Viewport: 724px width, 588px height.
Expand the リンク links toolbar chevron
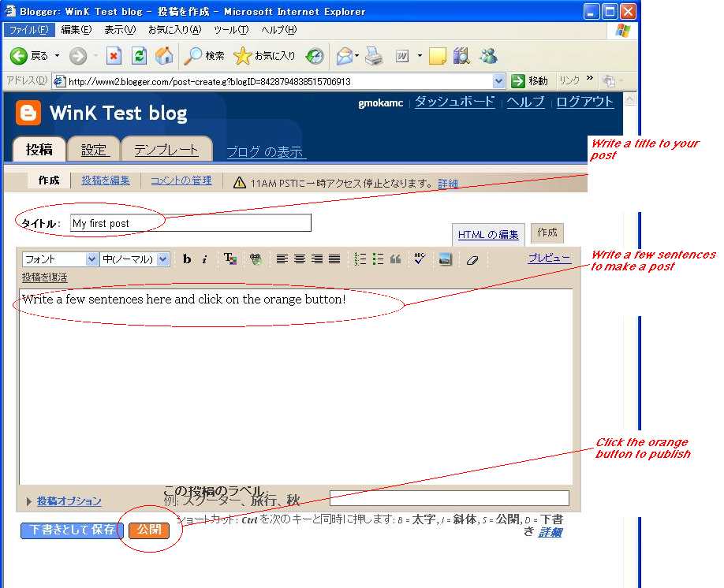[x=590, y=78]
